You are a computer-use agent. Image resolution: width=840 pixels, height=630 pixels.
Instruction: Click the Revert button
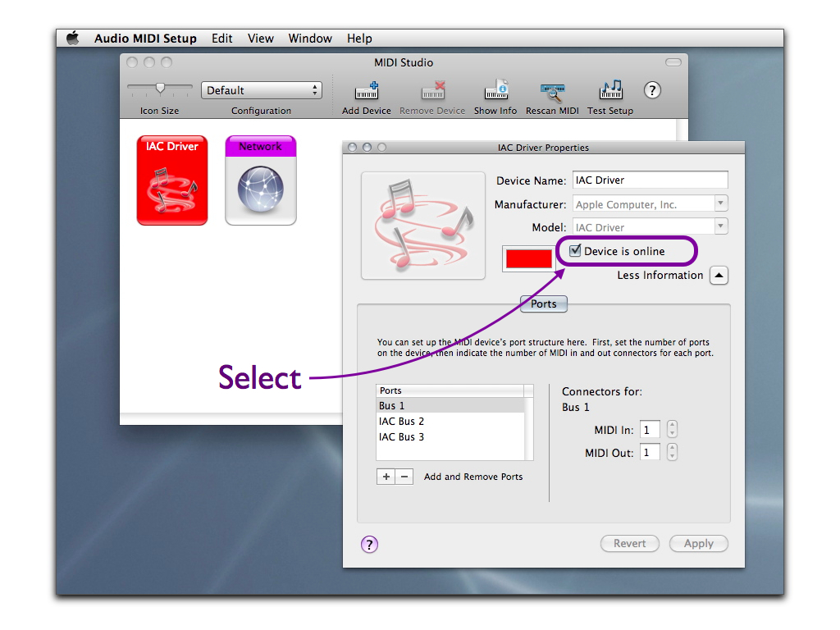click(x=629, y=543)
